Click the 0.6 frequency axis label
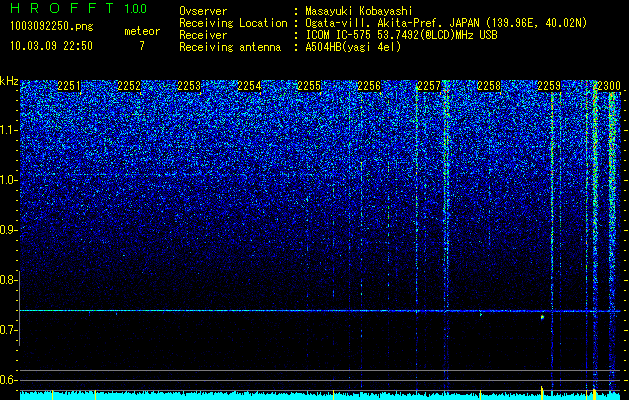 (x=7, y=380)
